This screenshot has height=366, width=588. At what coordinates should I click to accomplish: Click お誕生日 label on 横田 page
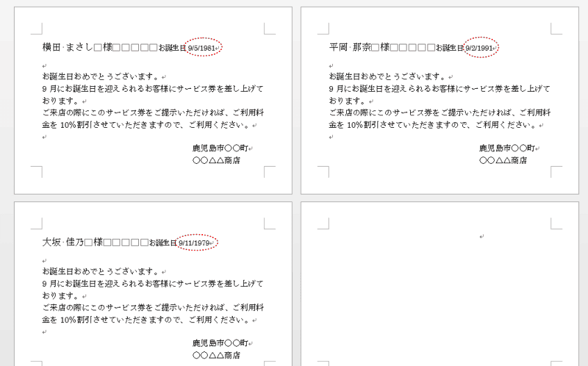click(x=172, y=48)
